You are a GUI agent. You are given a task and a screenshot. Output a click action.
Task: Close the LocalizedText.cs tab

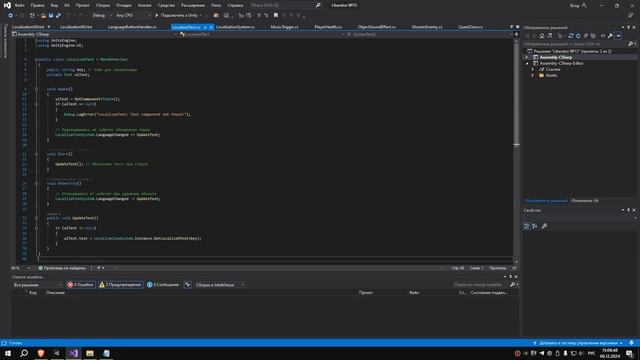tap(211, 27)
